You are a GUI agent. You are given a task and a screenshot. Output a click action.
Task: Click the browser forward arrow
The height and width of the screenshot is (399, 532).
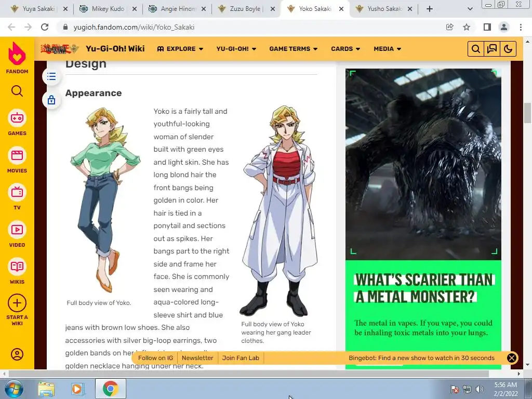pos(28,27)
